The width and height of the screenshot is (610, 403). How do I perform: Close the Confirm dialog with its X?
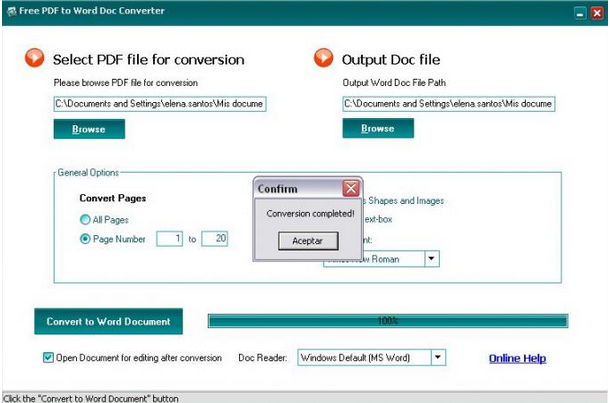351,188
